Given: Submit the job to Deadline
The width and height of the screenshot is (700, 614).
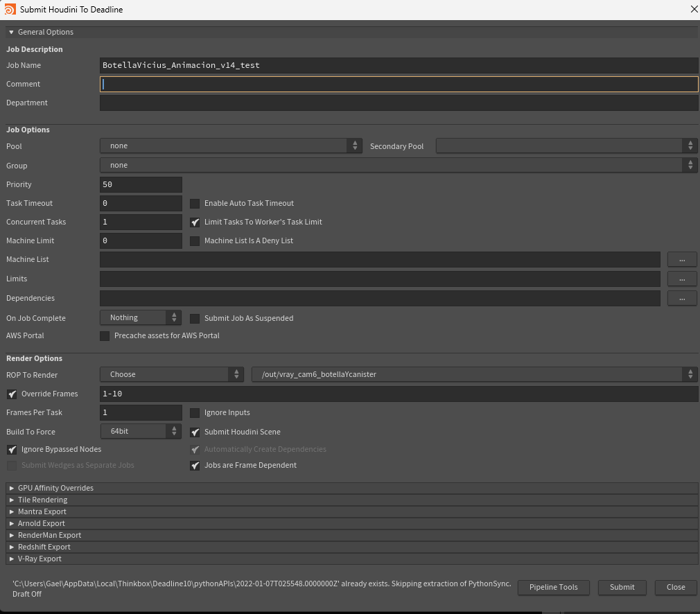Looking at the screenshot, I should (x=622, y=587).
